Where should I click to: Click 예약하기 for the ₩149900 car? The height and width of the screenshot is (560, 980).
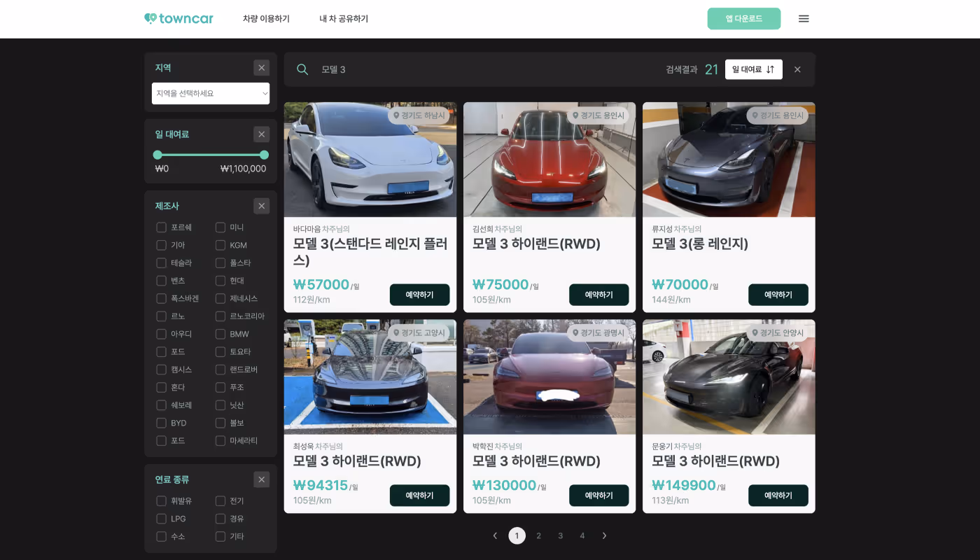coord(778,496)
